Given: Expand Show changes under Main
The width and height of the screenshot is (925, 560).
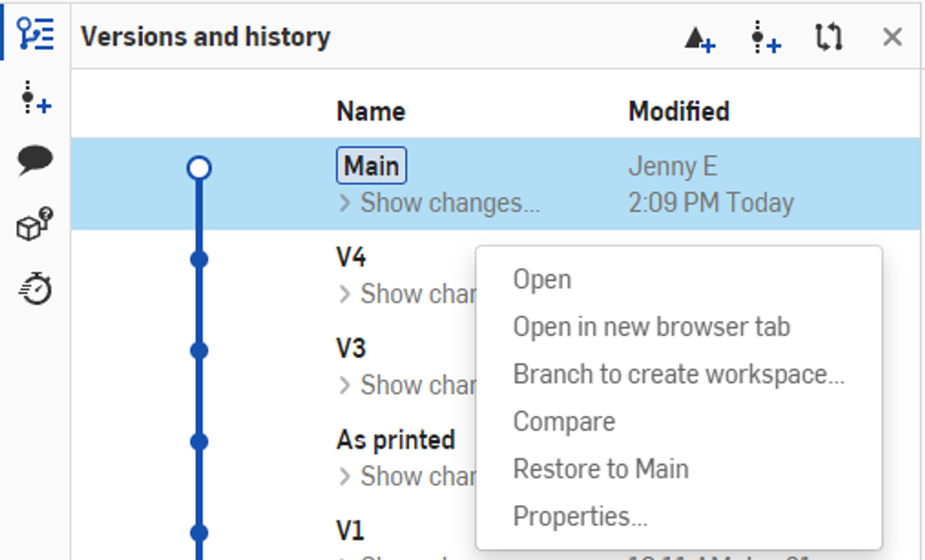Looking at the screenshot, I should pos(439,203).
